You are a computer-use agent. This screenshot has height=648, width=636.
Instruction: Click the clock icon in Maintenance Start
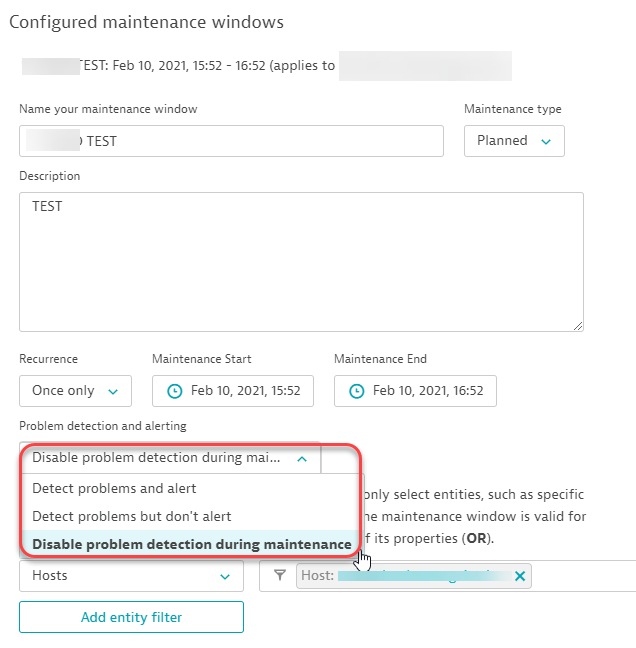[x=174, y=391]
